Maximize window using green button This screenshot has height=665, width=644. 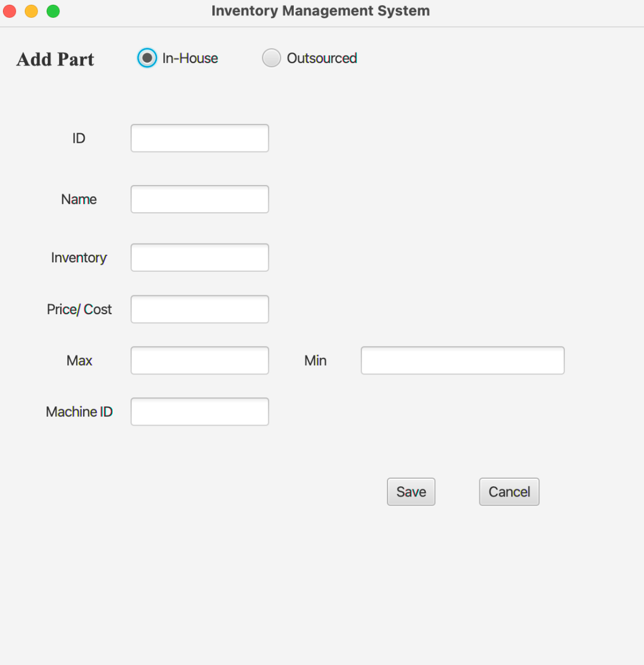pos(53,11)
